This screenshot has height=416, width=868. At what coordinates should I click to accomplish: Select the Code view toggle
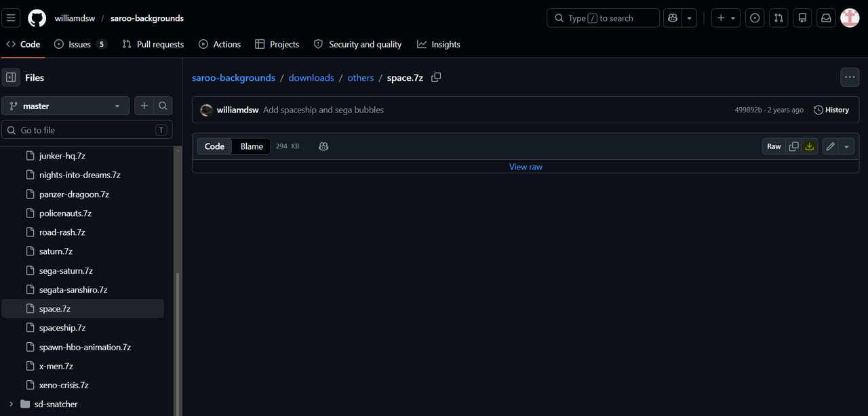pos(214,146)
